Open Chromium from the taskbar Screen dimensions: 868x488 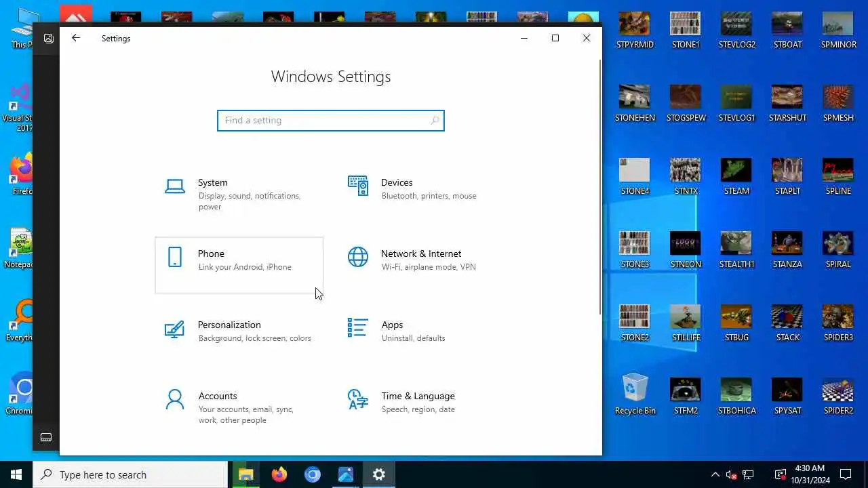click(313, 474)
